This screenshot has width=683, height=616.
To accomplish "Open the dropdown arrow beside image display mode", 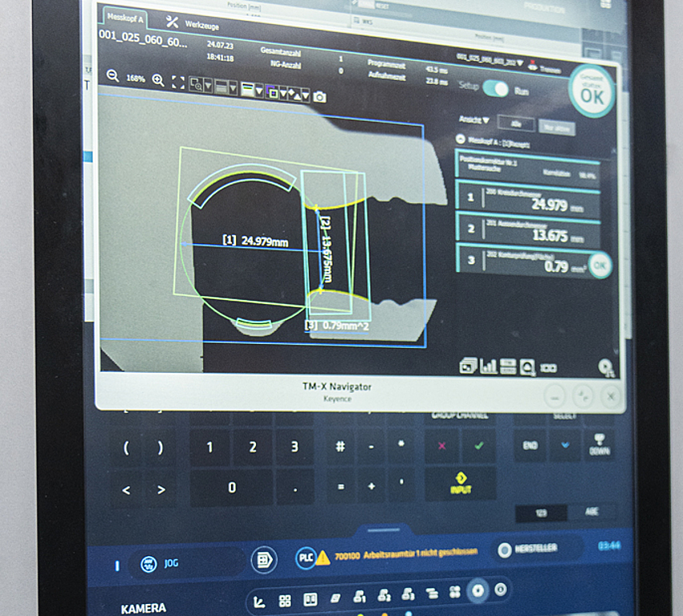I will pyautogui.click(x=233, y=89).
